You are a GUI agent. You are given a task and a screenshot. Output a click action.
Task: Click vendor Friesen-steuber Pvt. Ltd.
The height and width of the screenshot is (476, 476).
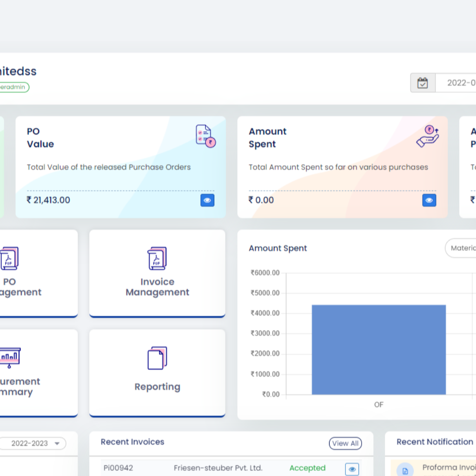click(x=218, y=468)
